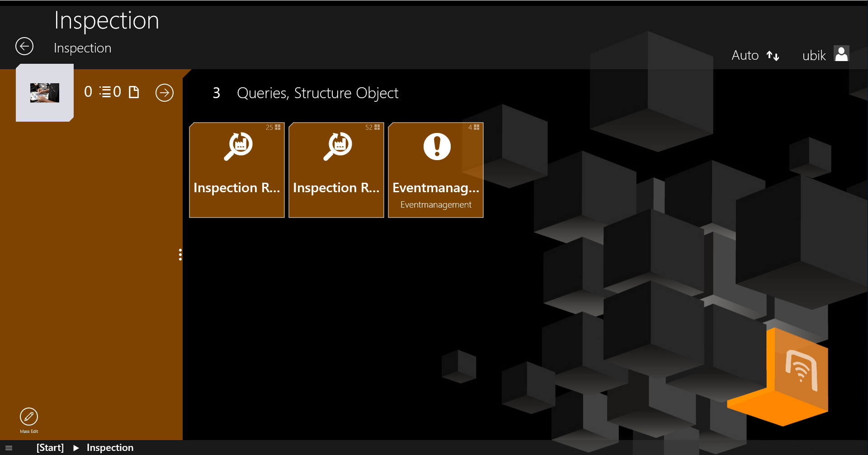Go to [Start] in the breadcrumb

50,448
